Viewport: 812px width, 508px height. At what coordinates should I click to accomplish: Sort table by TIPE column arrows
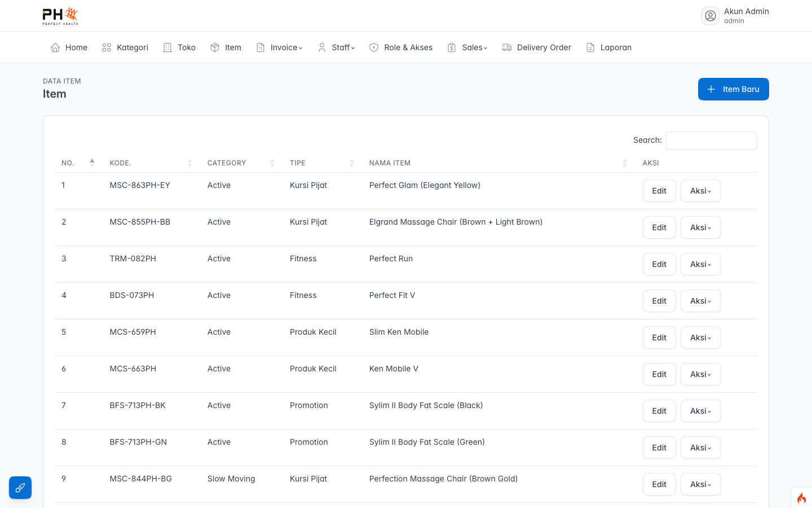pos(352,163)
